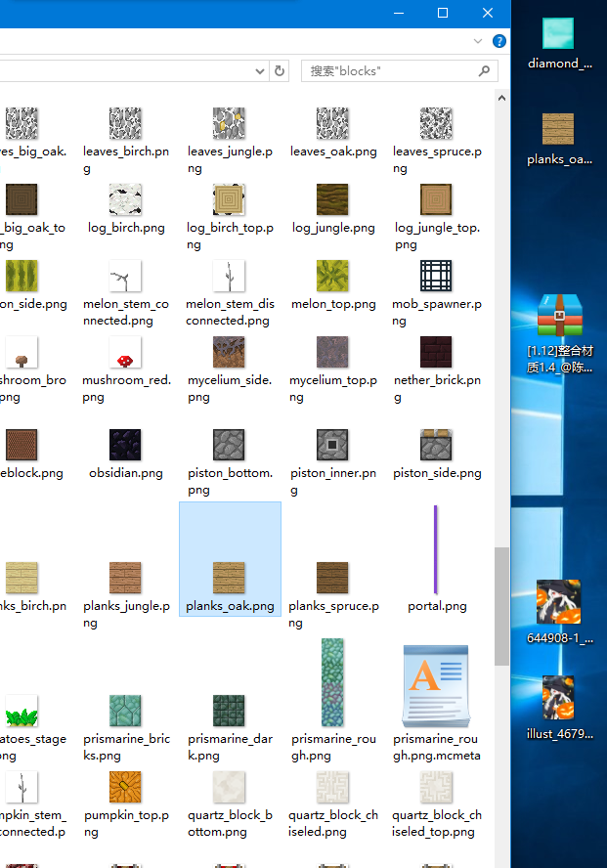Select the leaves_spruce.png file icon

click(x=436, y=123)
